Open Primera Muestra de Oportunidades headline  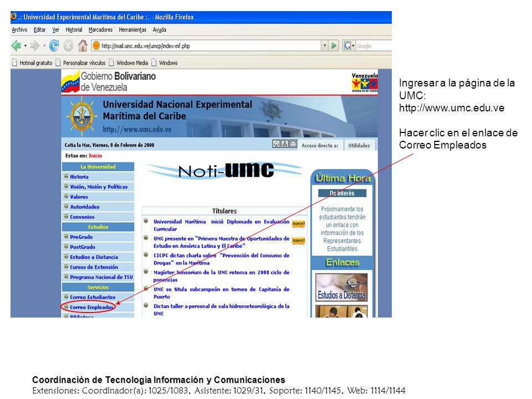point(221,242)
